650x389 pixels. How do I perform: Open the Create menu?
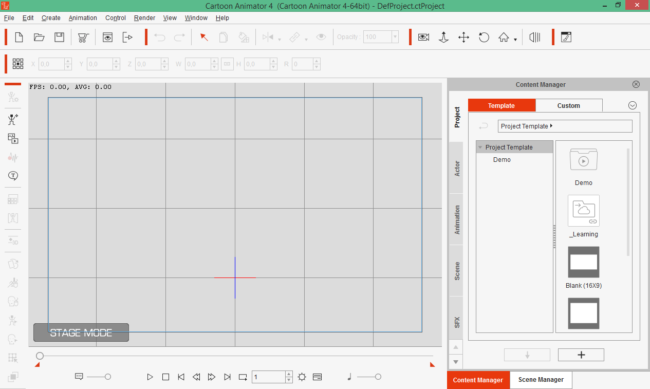point(51,18)
